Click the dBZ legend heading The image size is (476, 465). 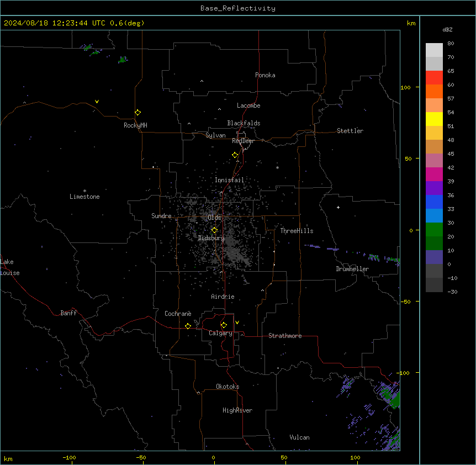[447, 29]
